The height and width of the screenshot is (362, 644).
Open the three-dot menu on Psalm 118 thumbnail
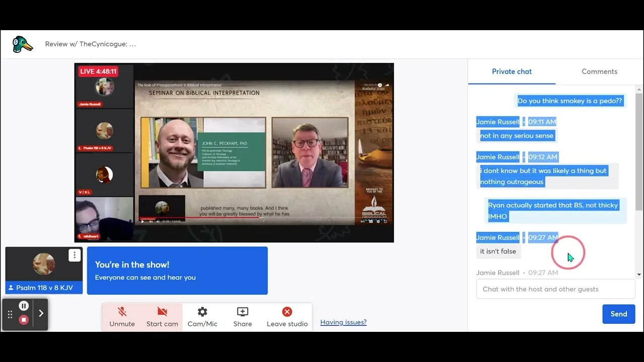coord(74,255)
